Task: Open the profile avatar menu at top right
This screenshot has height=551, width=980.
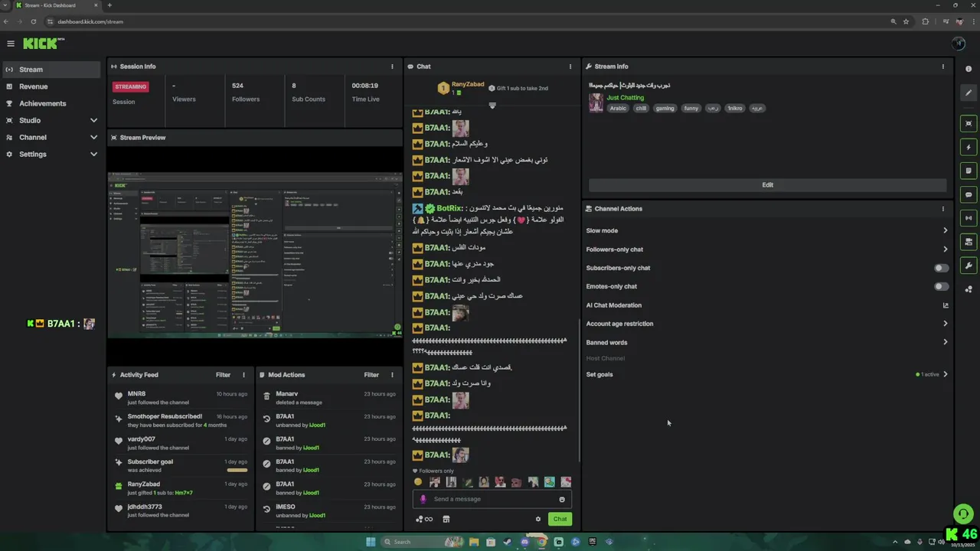Action: (x=959, y=44)
